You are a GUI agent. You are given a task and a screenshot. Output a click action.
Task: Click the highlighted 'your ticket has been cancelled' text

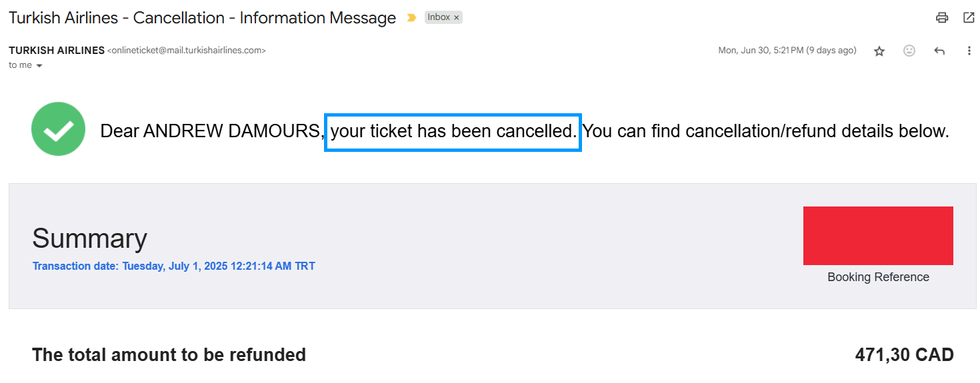453,132
